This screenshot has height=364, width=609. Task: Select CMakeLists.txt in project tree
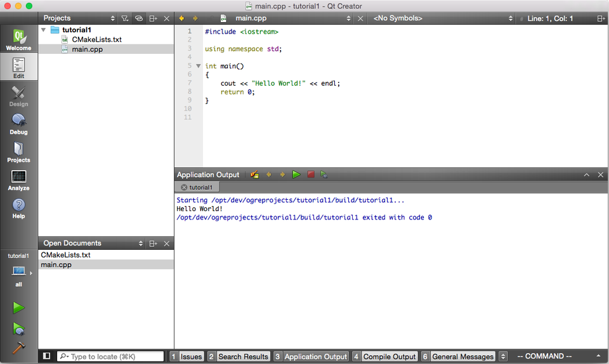96,39
